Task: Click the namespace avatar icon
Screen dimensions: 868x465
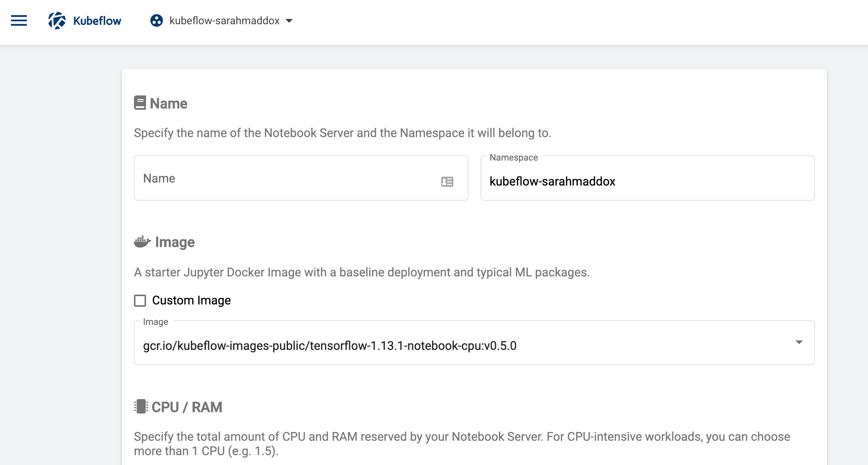Action: click(x=156, y=20)
